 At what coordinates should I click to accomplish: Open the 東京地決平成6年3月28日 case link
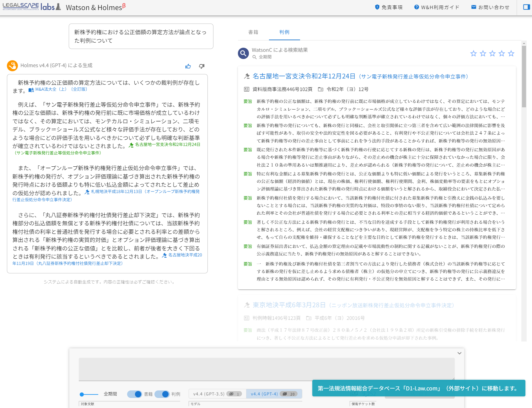coord(288,304)
